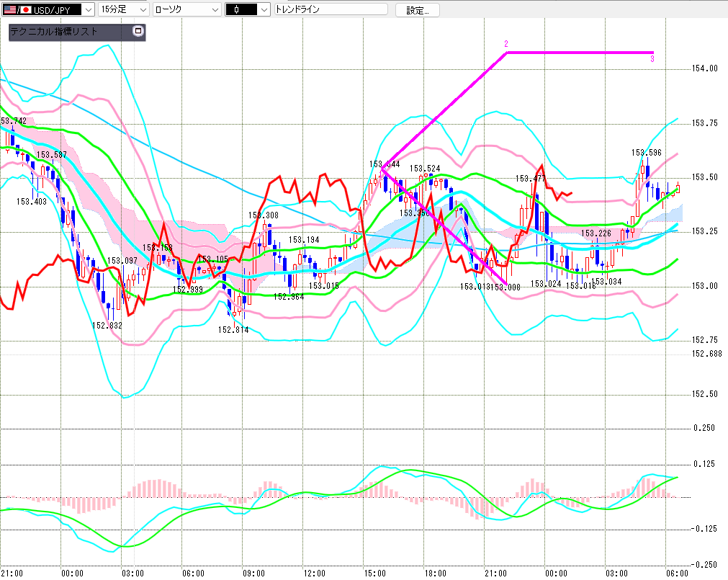The image size is (728, 580).
Task: Click the 153.596 high price label
Action: pos(646,152)
